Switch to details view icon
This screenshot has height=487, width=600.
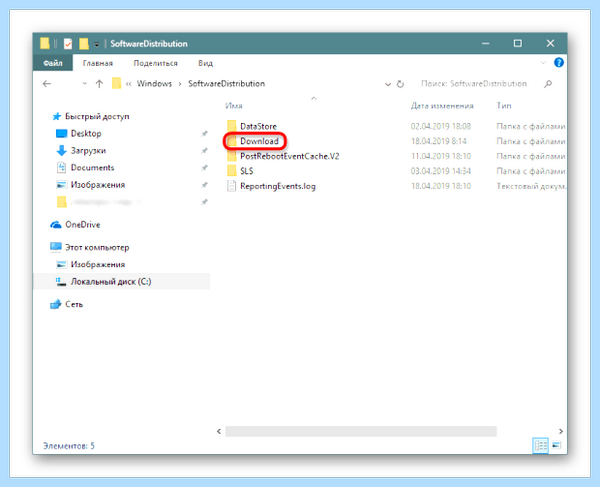[x=540, y=445]
